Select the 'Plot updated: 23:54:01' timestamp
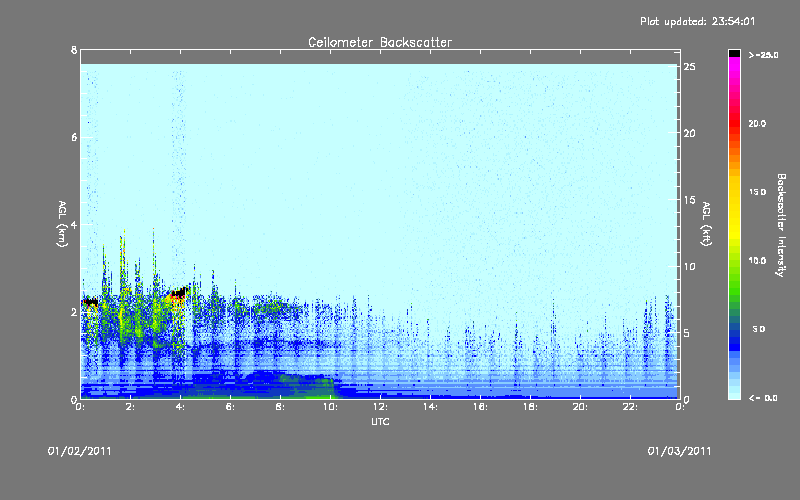This screenshot has height=500, width=800. (697, 21)
